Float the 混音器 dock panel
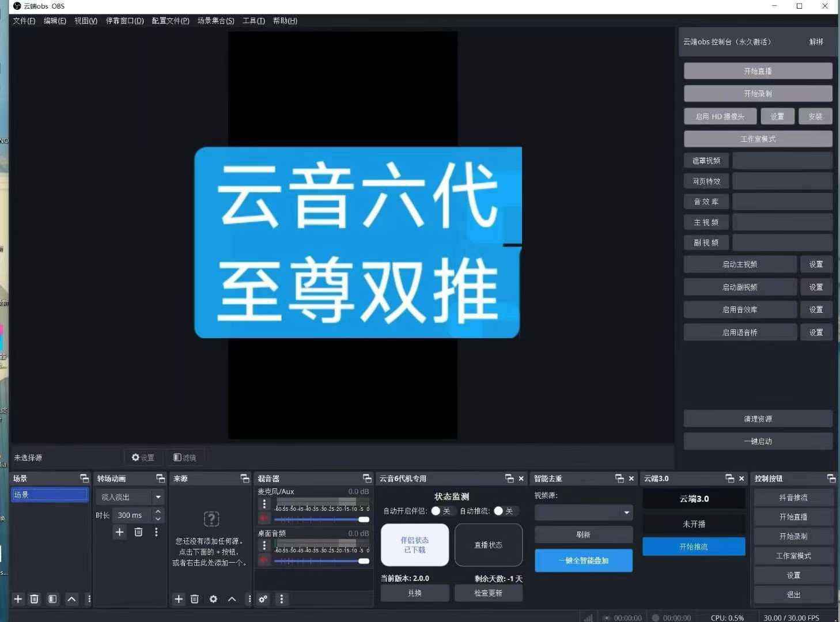The image size is (840, 622). (367, 479)
